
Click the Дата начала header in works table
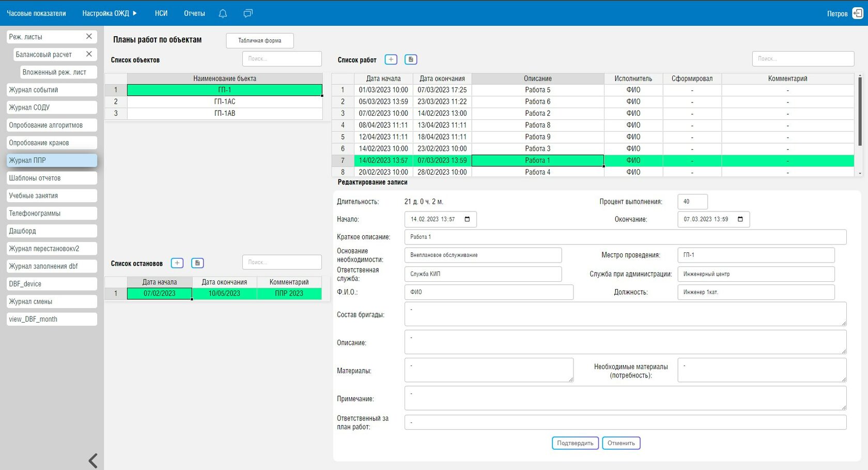pos(383,79)
